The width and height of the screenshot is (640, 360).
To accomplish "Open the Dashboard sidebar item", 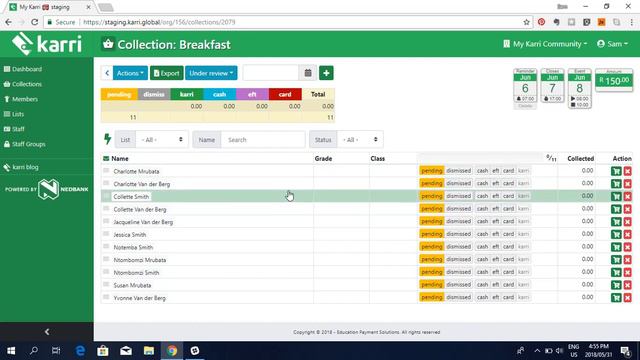I will 23,69.
